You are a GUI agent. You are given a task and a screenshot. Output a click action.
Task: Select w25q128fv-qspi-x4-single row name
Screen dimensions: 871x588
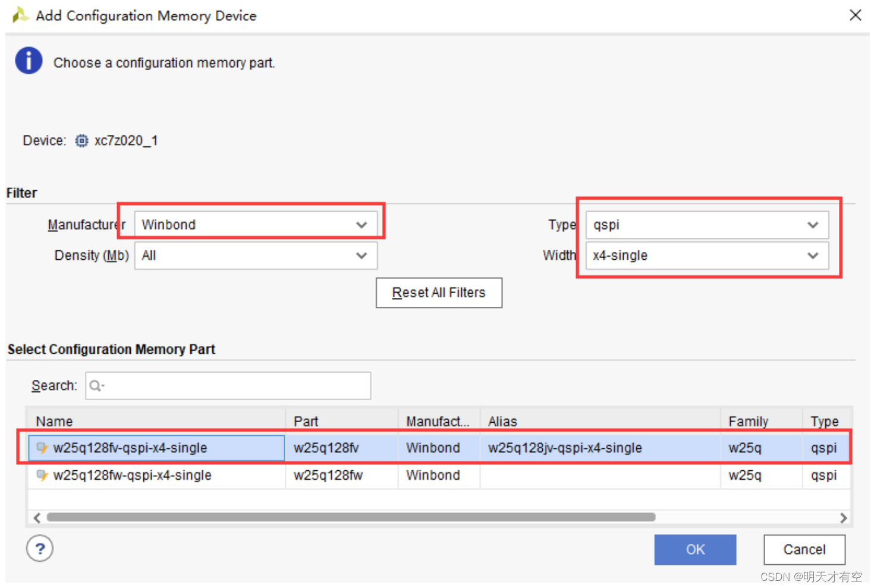point(130,448)
